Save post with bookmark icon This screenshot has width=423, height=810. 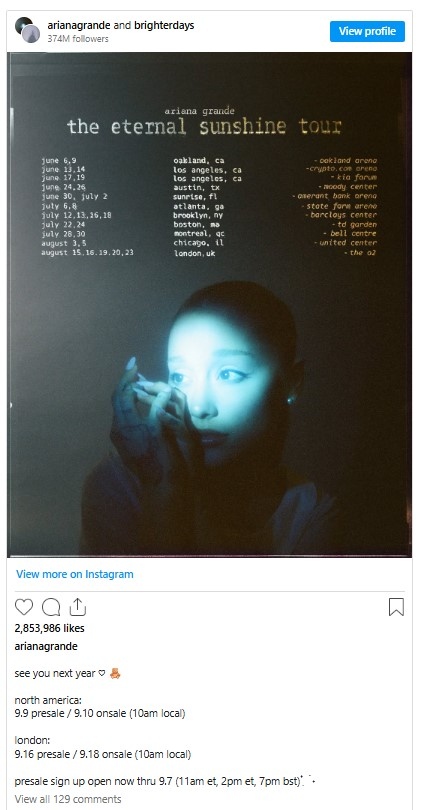pyautogui.click(x=396, y=607)
